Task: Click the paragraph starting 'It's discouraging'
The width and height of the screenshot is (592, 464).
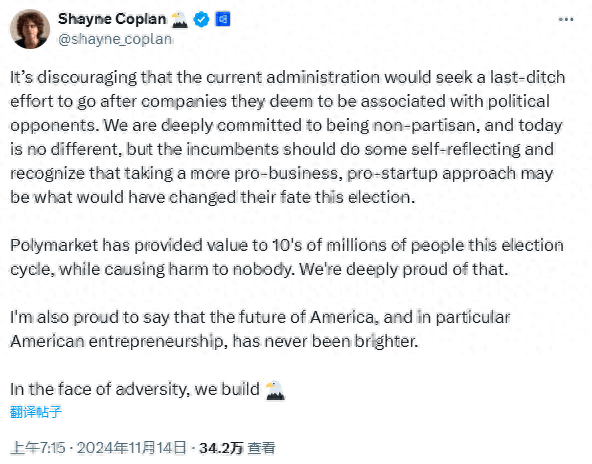Action: coord(288,137)
